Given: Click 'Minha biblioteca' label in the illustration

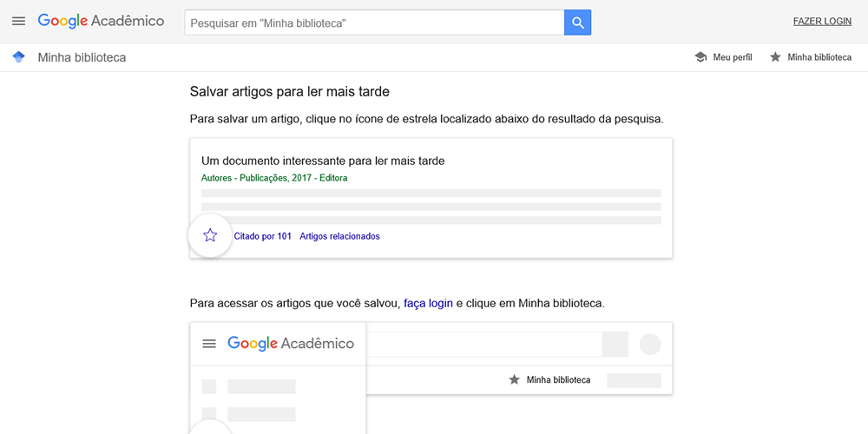Looking at the screenshot, I should coord(558,380).
